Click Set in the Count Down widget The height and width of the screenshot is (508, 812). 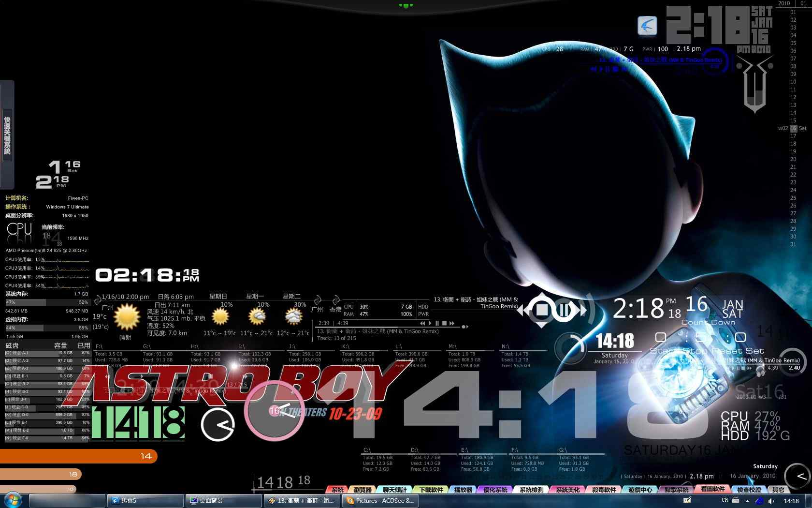754,351
